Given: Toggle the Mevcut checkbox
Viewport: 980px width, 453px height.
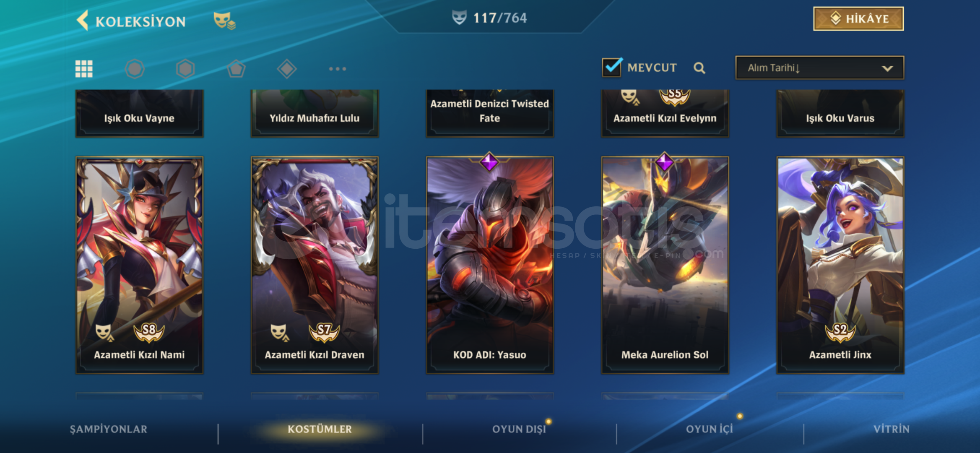Looking at the screenshot, I should coord(612,67).
